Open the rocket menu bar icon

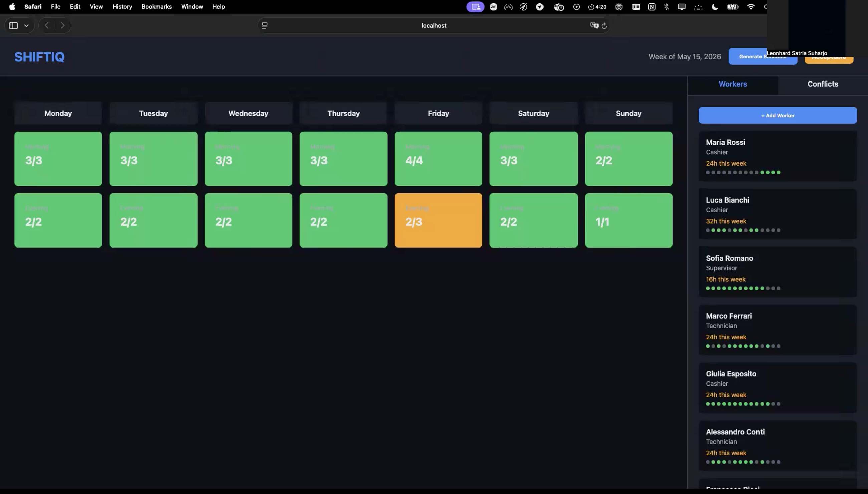523,7
